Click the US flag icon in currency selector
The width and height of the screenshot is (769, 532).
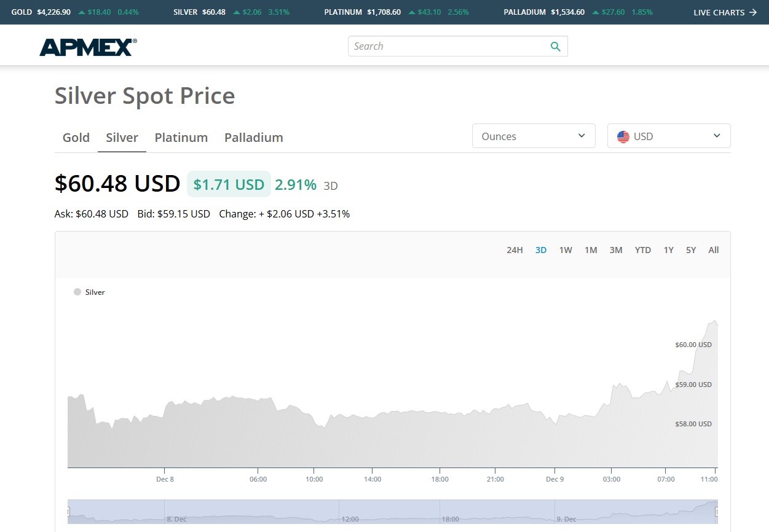(x=623, y=136)
